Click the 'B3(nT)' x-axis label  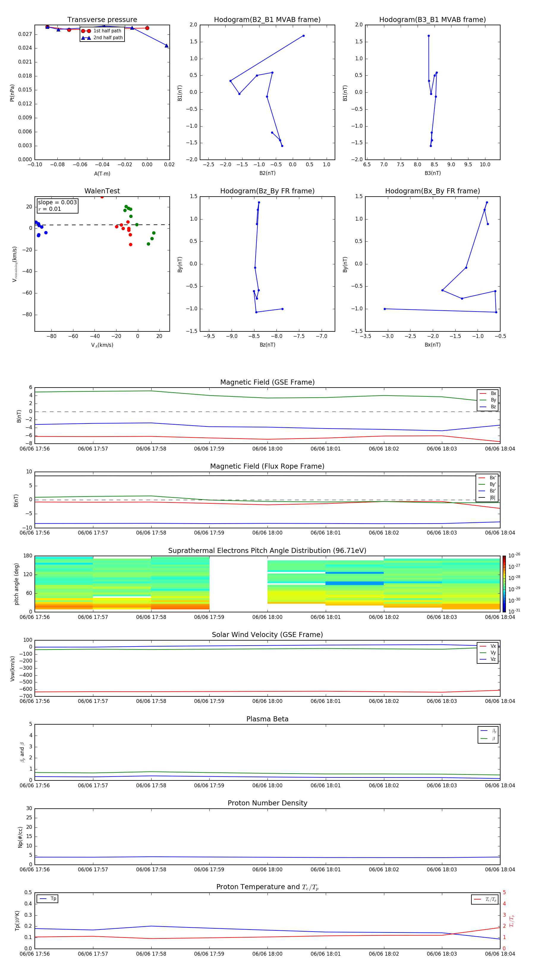[x=432, y=173]
